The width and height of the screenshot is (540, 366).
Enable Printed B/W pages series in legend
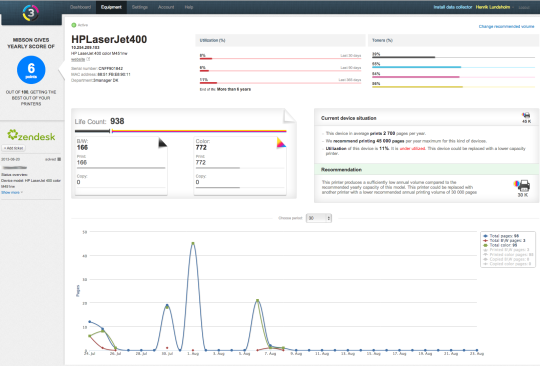(506, 250)
